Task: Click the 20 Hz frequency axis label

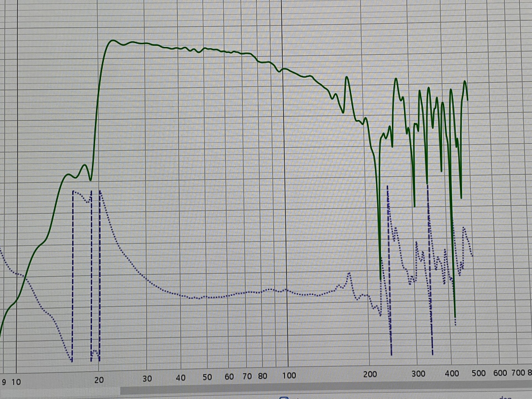Action: click(99, 380)
